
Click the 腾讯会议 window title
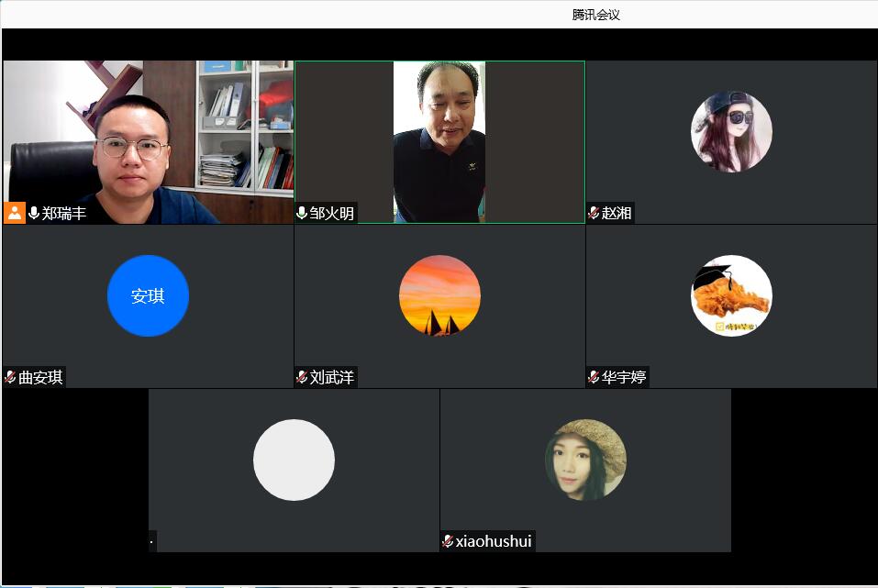(595, 15)
